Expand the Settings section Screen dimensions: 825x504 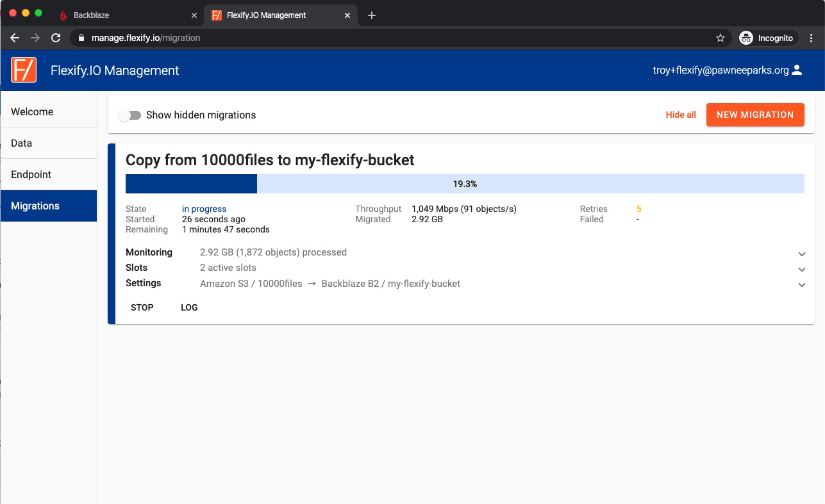(x=801, y=285)
